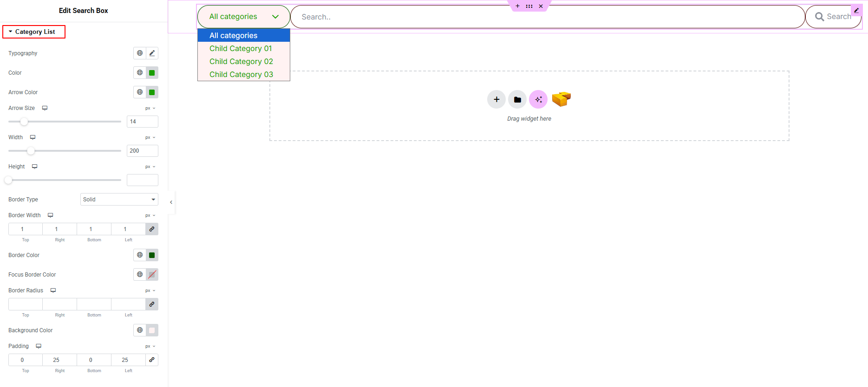The image size is (868, 387).
Task: Click the add new section plus button
Action: point(496,99)
